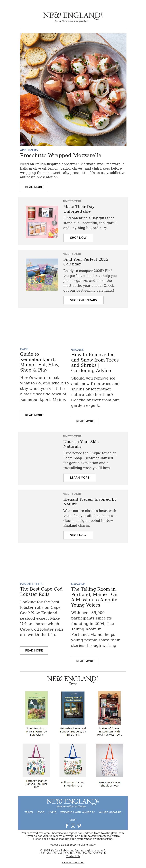This screenshot has height=868, width=146.
Task: Open the 2025 calendars ad image
Action: (x=42, y=275)
